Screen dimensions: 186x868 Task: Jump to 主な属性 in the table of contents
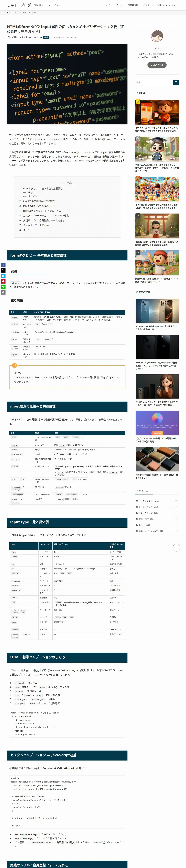pos(32,196)
